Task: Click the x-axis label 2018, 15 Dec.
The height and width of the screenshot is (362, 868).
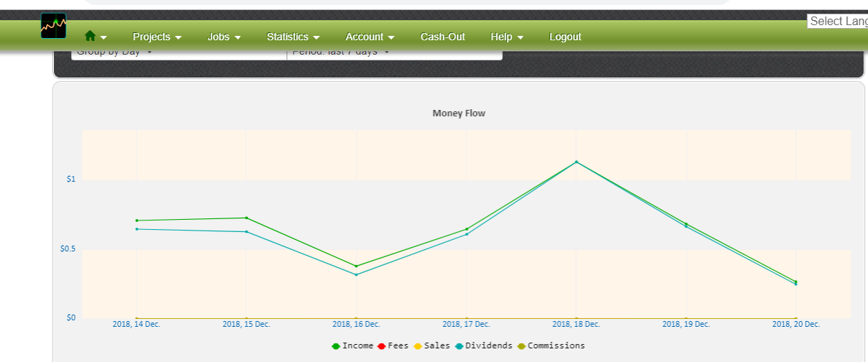Action: [247, 324]
